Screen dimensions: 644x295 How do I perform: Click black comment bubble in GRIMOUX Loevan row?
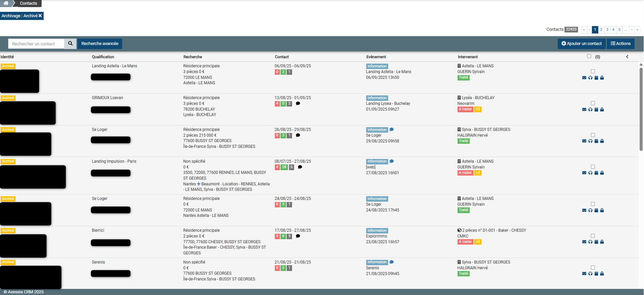click(x=298, y=104)
